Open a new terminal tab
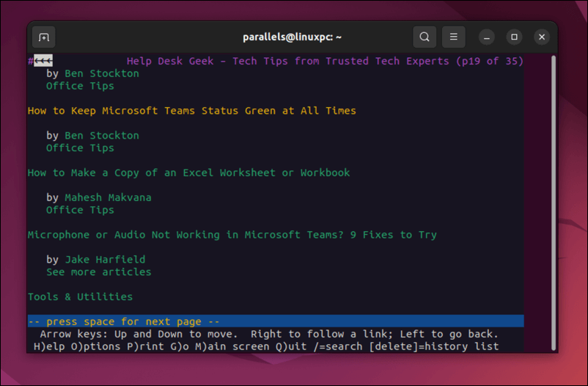Image resolution: width=588 pixels, height=386 pixels. (x=44, y=37)
